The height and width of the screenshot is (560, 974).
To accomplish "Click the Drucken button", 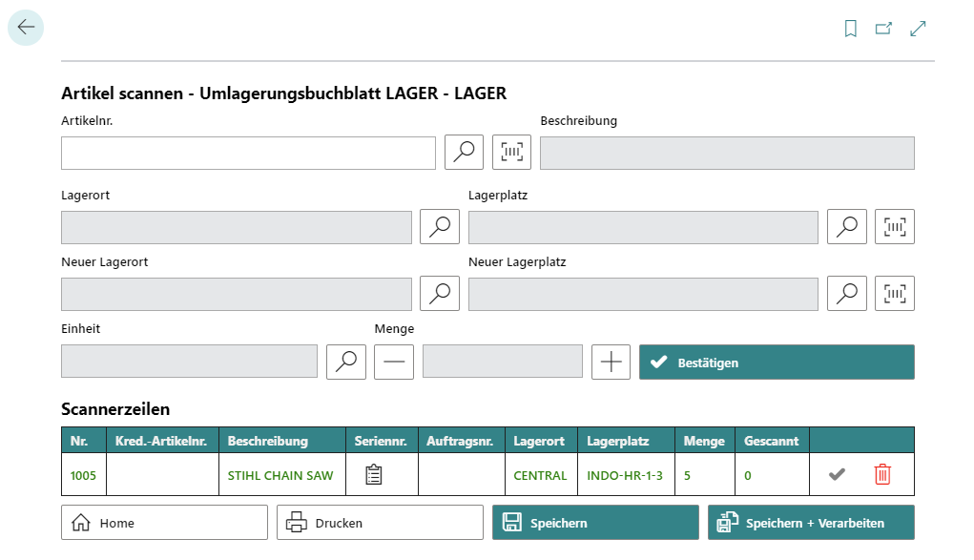I will point(381,523).
